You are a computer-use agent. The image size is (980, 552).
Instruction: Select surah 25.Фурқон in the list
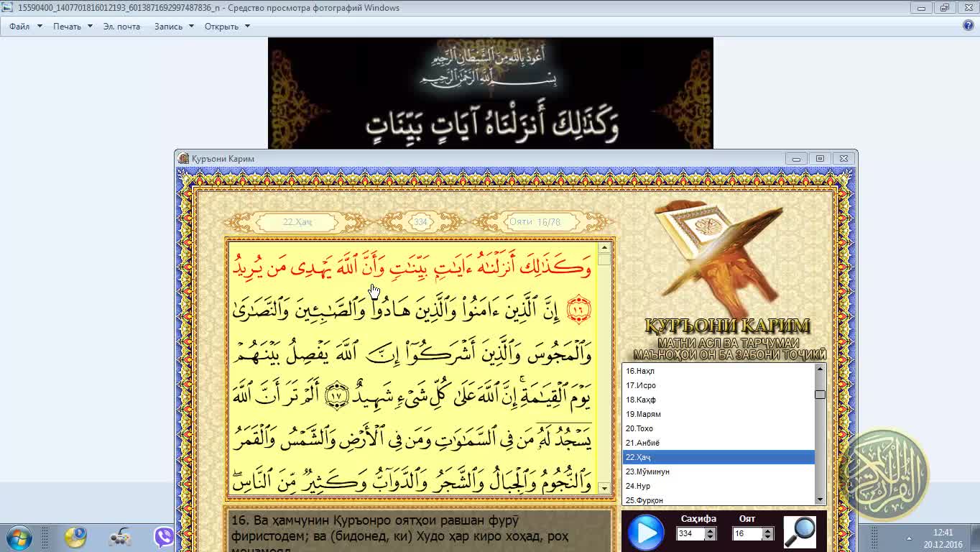click(x=718, y=500)
